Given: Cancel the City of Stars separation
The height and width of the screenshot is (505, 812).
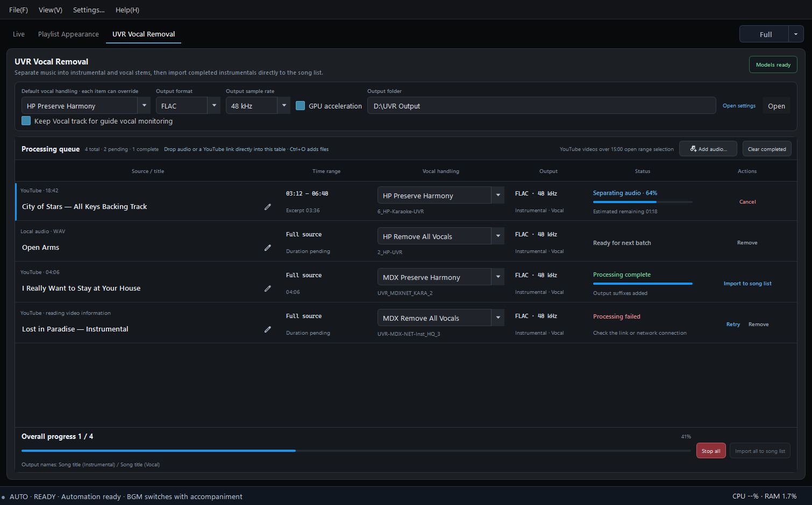Looking at the screenshot, I should pyautogui.click(x=747, y=202).
